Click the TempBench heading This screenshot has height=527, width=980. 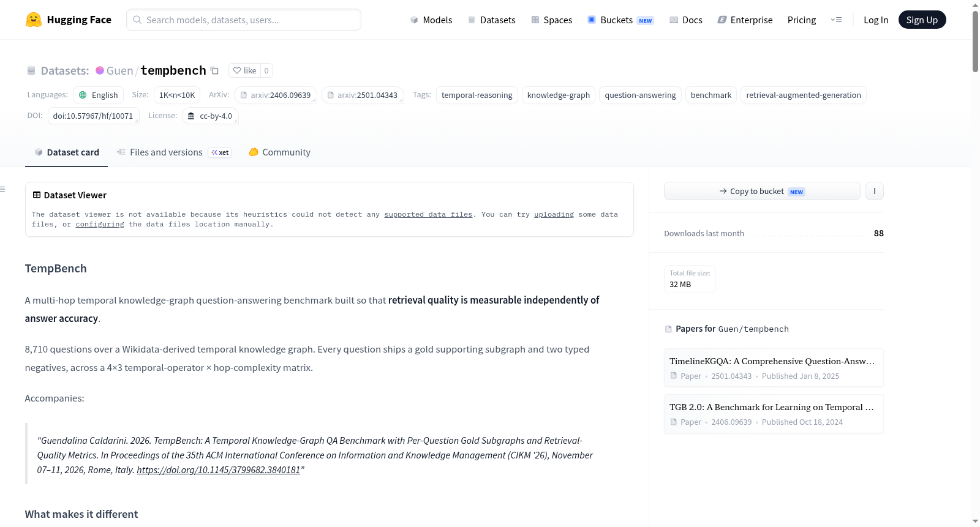(56, 269)
